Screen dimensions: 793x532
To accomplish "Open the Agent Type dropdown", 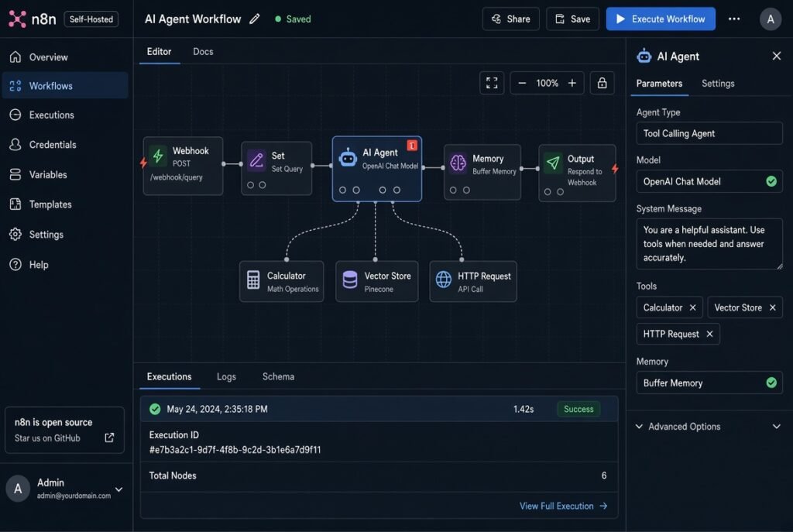I will [x=709, y=133].
